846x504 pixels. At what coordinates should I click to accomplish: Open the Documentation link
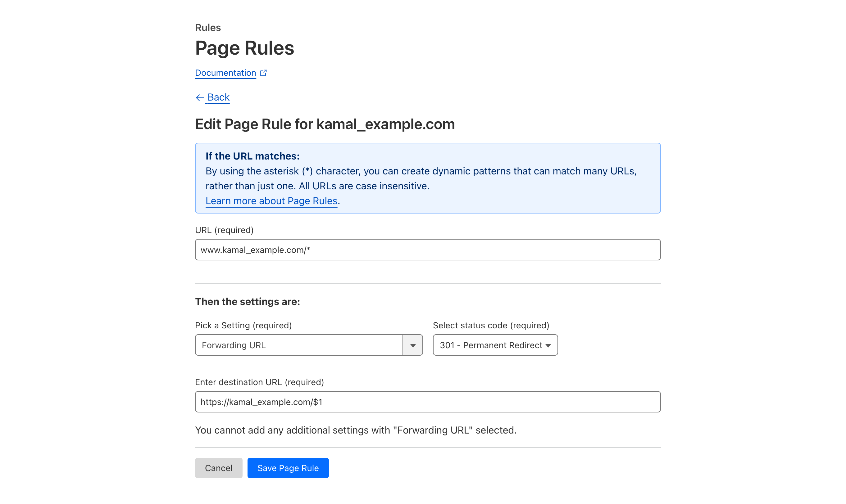(x=225, y=73)
